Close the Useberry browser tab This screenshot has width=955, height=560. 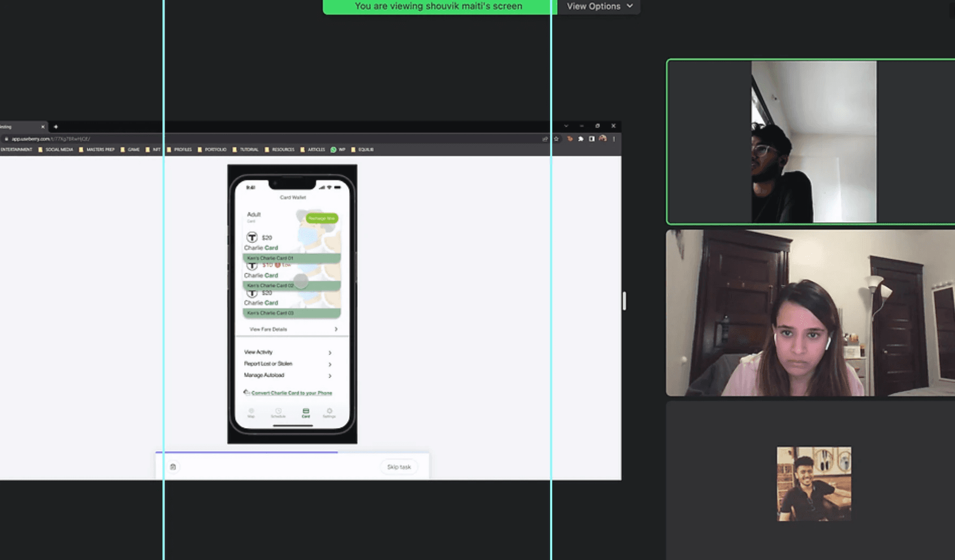tap(43, 127)
